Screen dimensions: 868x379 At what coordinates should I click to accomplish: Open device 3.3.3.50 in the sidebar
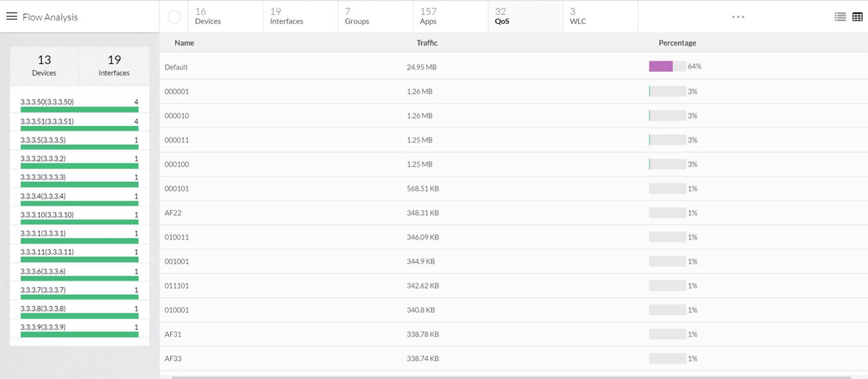coord(47,102)
